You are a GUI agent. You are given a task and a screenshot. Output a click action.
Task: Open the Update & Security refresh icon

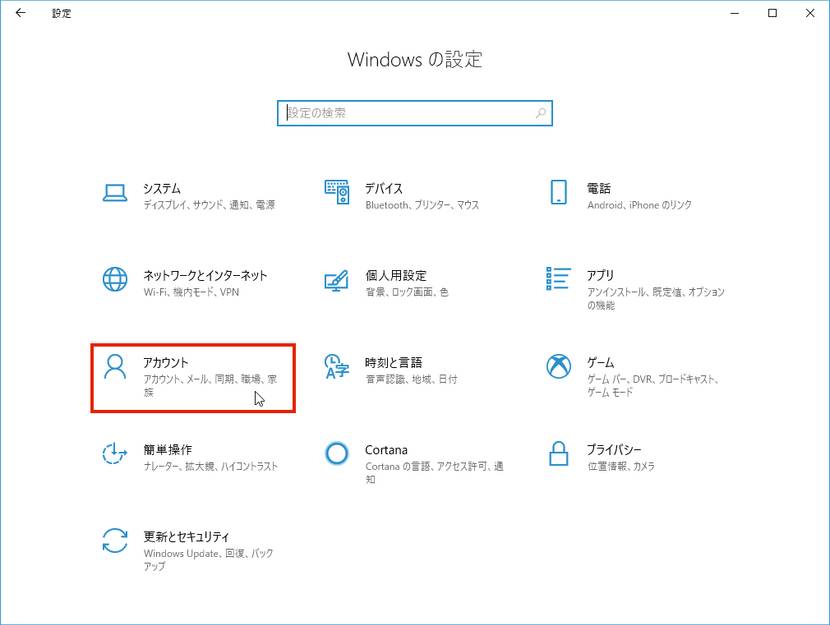coord(115,540)
